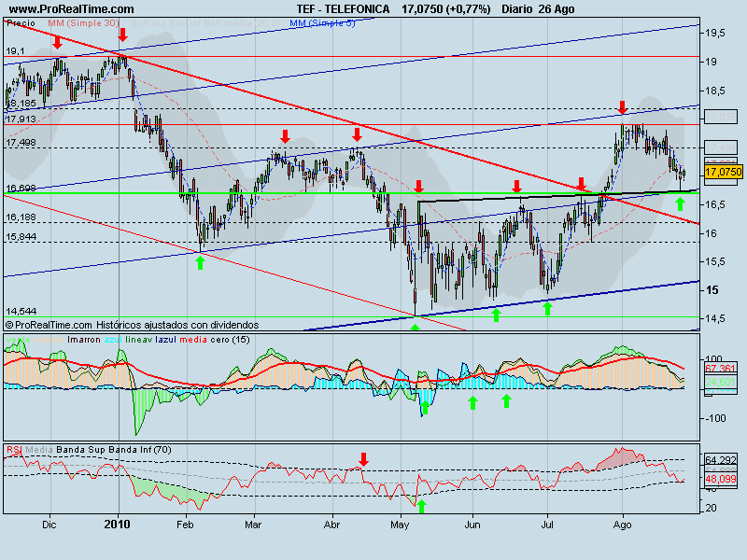The width and height of the screenshot is (747, 560).
Task: Click the 16,5 price axis tick
Action: point(715,204)
